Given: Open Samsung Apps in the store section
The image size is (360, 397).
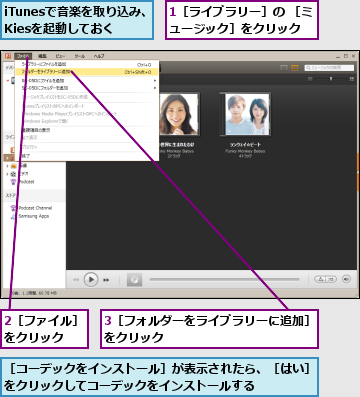Looking at the screenshot, I should coord(34,216).
